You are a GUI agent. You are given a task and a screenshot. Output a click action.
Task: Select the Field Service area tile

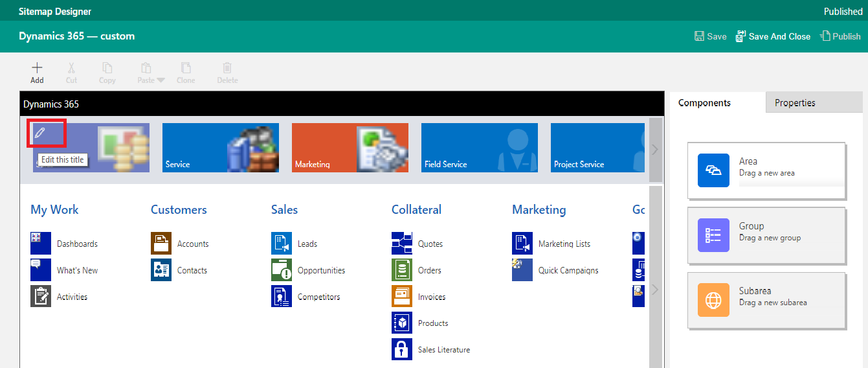coord(480,148)
